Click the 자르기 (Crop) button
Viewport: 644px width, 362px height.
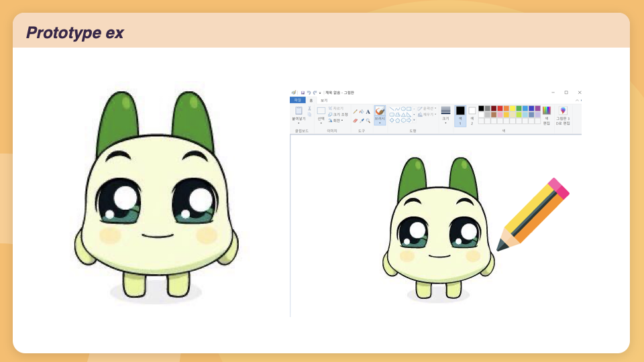(336, 109)
